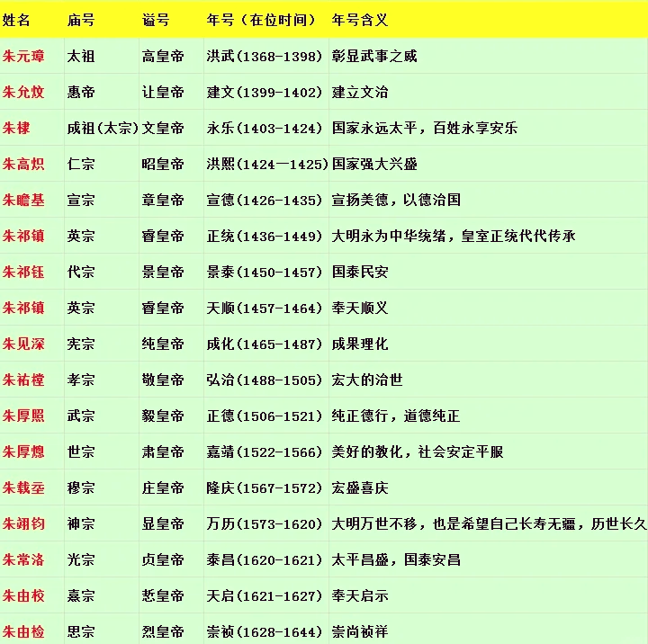Click the posthumous title 章皇帝

pyautogui.click(x=163, y=200)
